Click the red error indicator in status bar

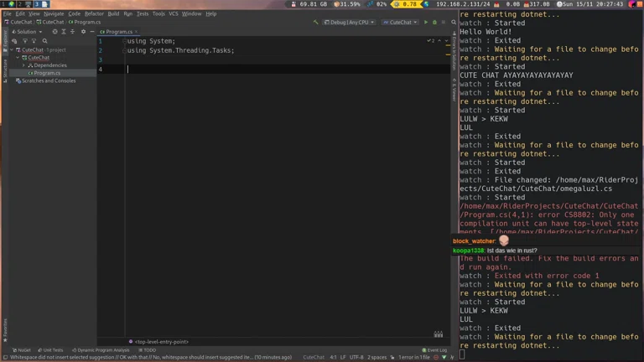(436, 358)
